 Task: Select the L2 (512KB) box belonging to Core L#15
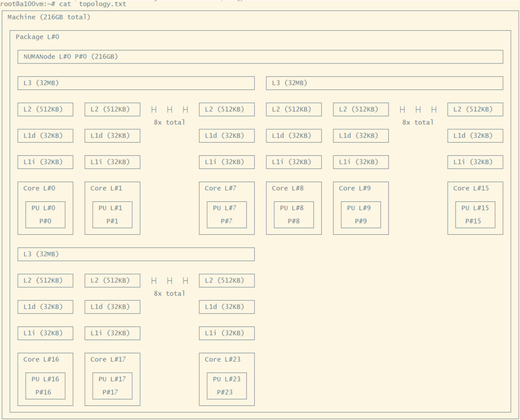(x=475, y=109)
